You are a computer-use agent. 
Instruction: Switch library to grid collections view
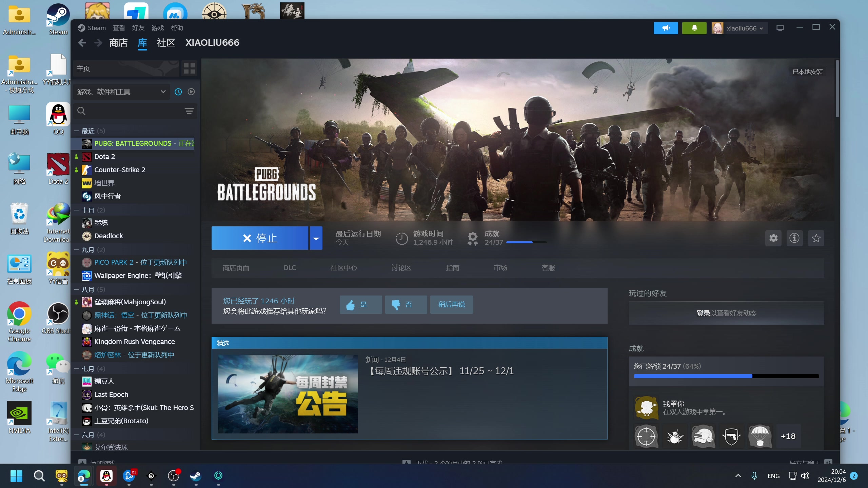click(189, 68)
